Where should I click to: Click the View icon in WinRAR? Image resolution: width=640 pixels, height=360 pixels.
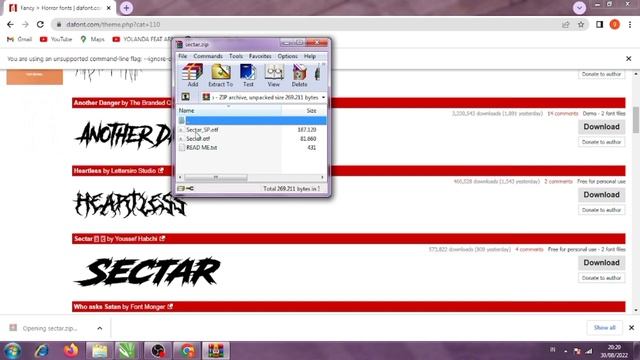(x=273, y=75)
